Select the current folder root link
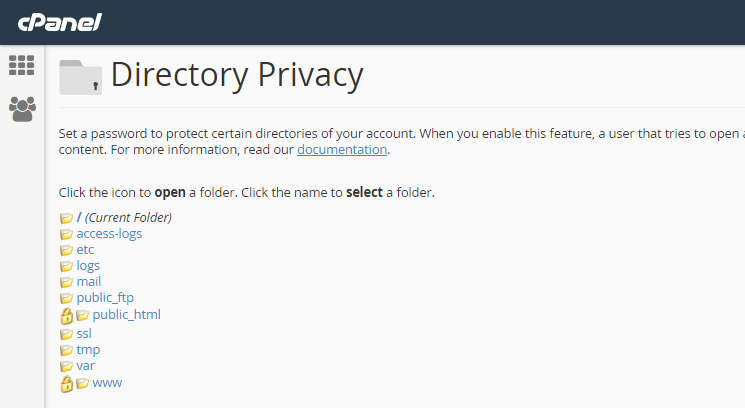The width and height of the screenshot is (745, 408). tap(124, 218)
